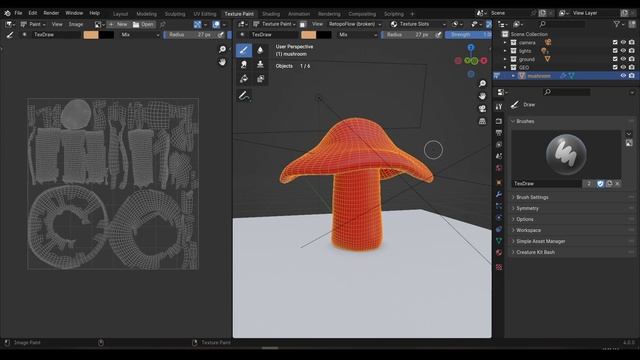Switch perspective/orthographic grid icon in viewport
Image resolution: width=640 pixels, height=360 pixels.
pos(482,121)
